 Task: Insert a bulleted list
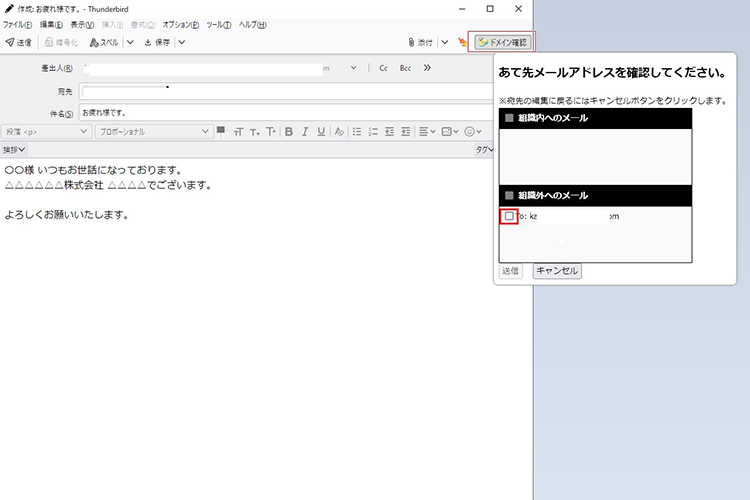coord(356,131)
